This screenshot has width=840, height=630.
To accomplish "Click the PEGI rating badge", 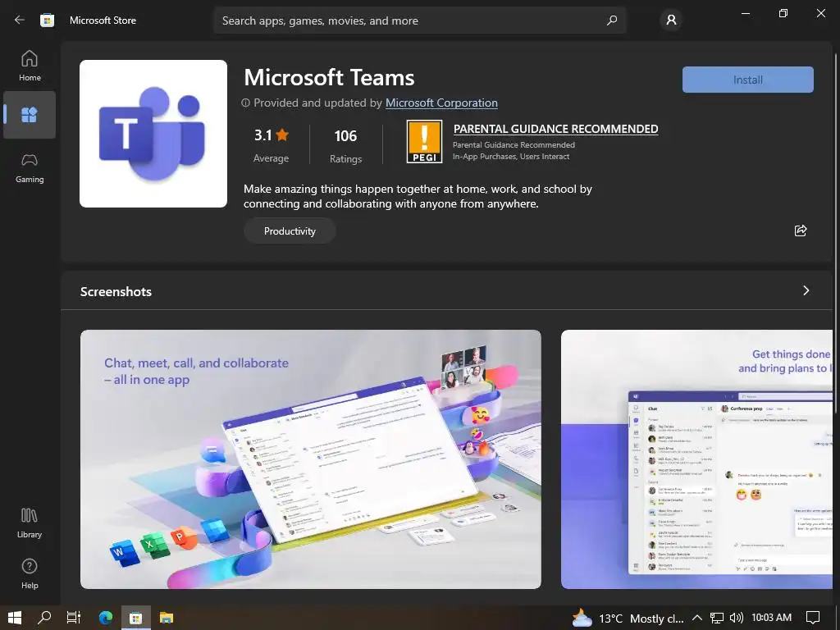I will (424, 141).
